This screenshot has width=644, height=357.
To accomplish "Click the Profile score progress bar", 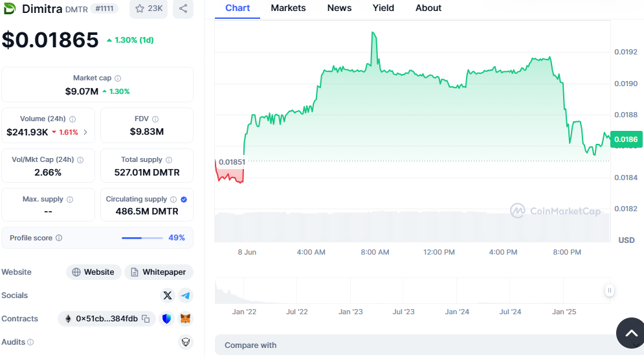I will 142,238.
